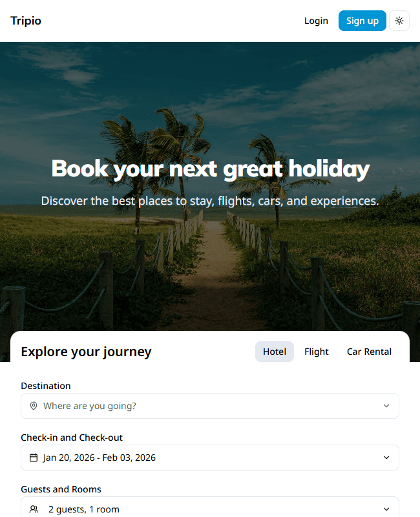Click the guests people icon

[34, 509]
